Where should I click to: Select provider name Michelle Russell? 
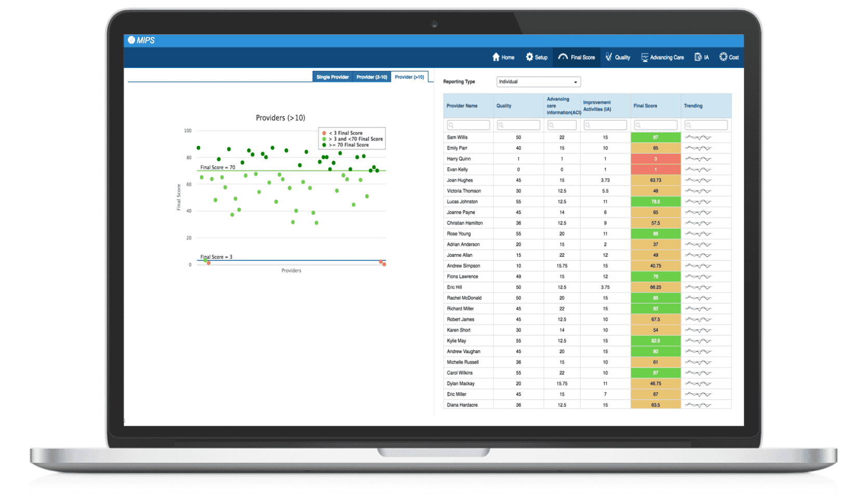(x=463, y=362)
